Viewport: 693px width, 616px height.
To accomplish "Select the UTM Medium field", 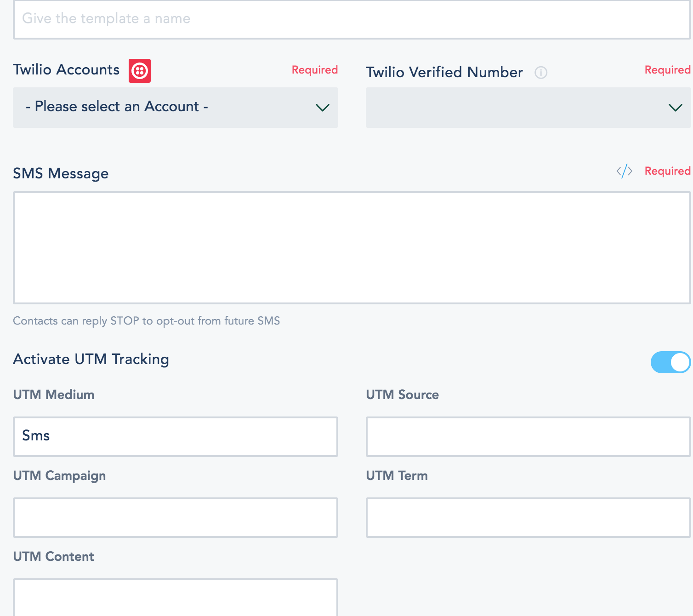I will point(176,437).
